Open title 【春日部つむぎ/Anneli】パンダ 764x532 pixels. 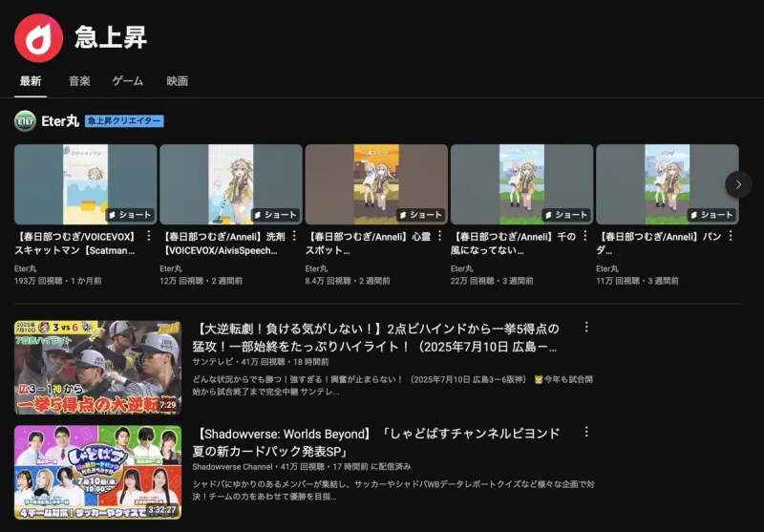tap(659, 244)
